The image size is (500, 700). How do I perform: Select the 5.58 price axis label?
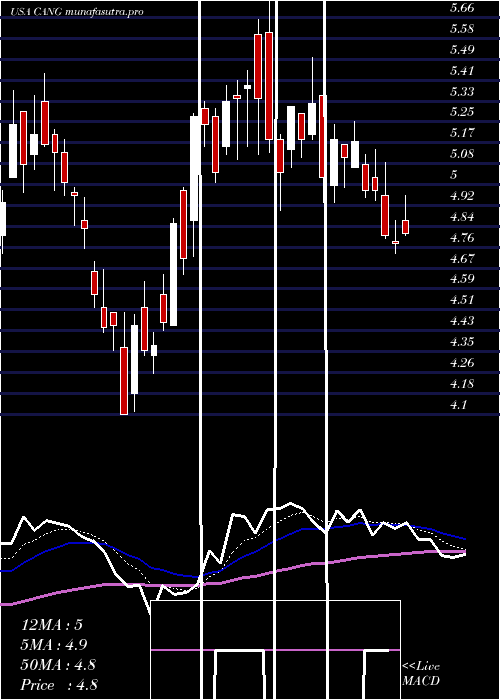click(462, 29)
